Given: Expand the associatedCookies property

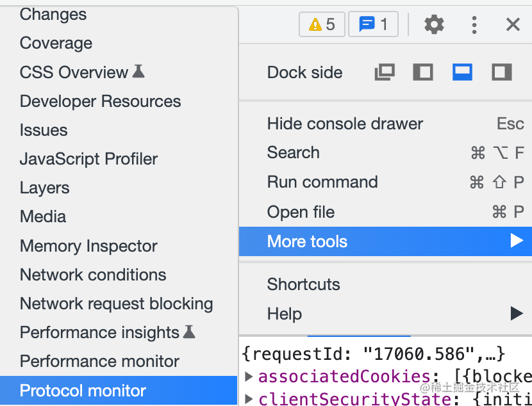Looking at the screenshot, I should tap(249, 377).
